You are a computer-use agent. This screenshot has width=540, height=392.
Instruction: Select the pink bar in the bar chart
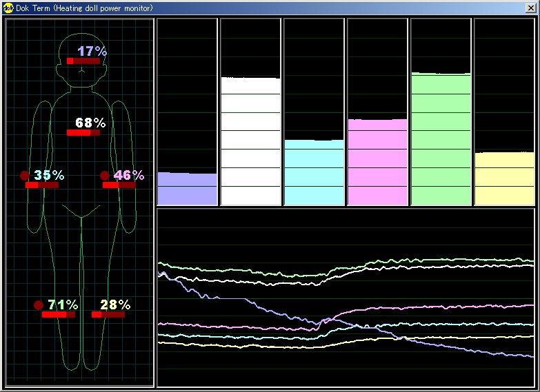click(377, 162)
